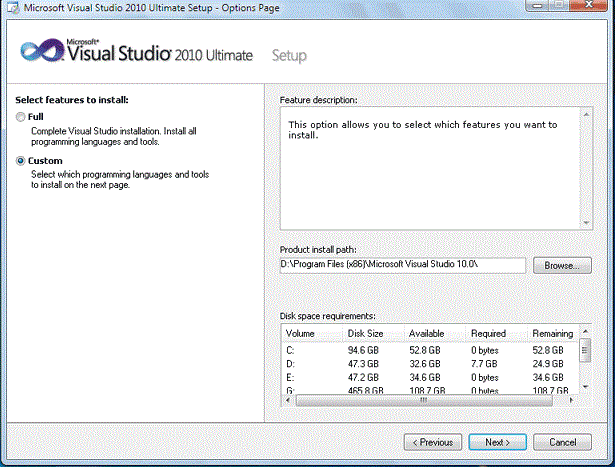The image size is (615, 467).
Task: Go back with the Previous button
Action: pyautogui.click(x=433, y=442)
